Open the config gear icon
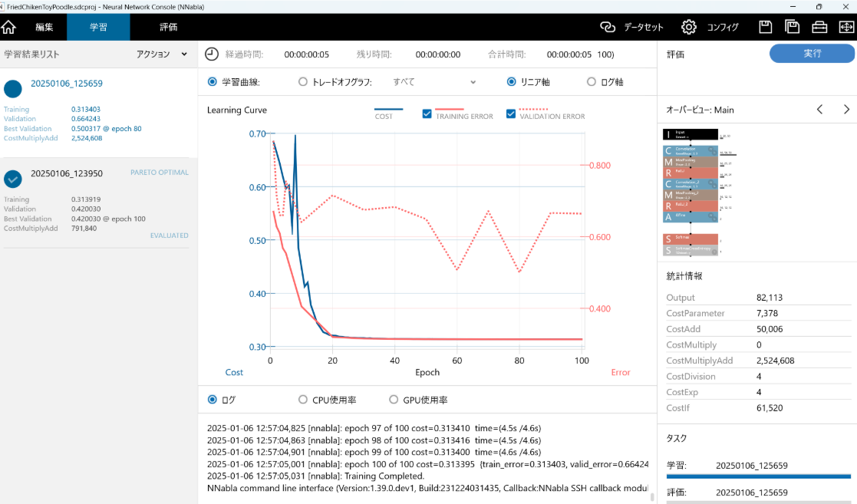The width and height of the screenshot is (857, 504). click(689, 27)
